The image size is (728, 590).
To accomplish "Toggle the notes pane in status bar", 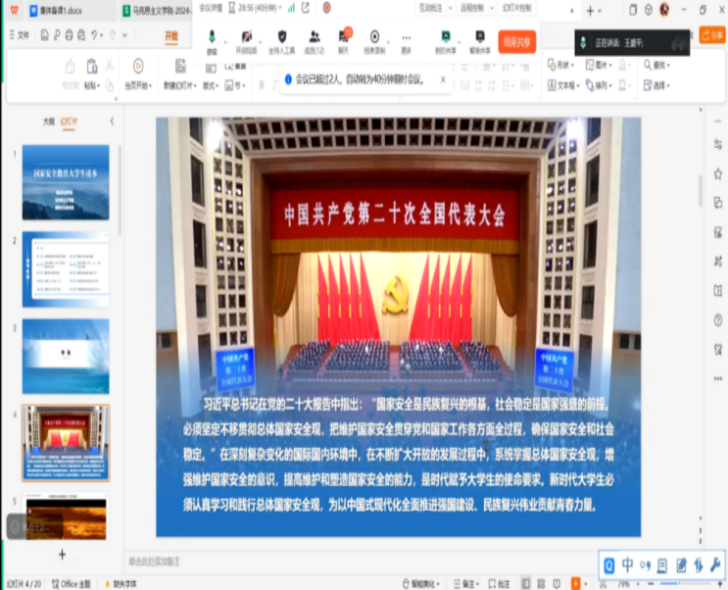I will tap(467, 584).
